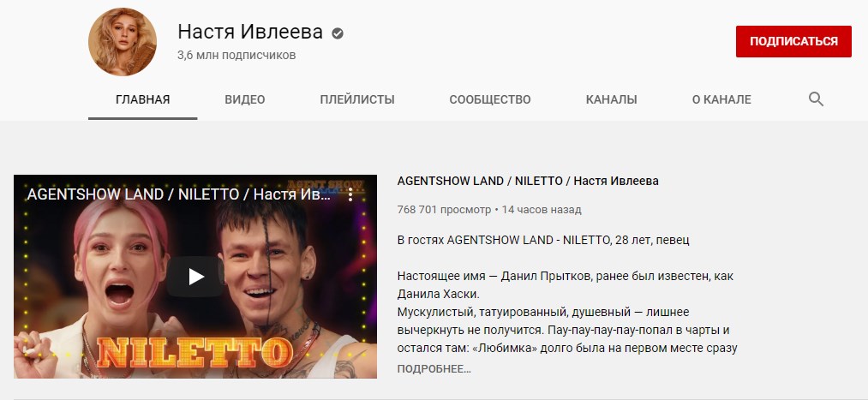Open the ПЛЕЙЛИСТЫ tab
This screenshot has height=400, width=868.
click(x=357, y=99)
